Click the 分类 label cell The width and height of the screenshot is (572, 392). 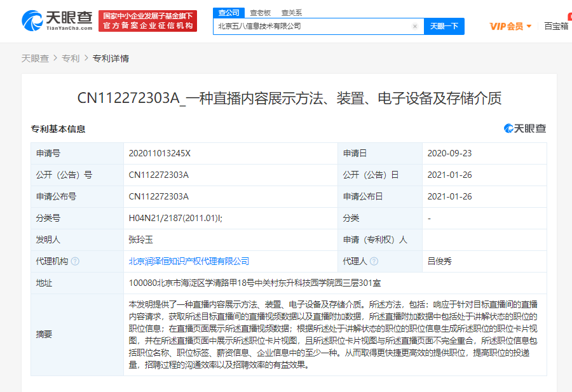(380, 218)
